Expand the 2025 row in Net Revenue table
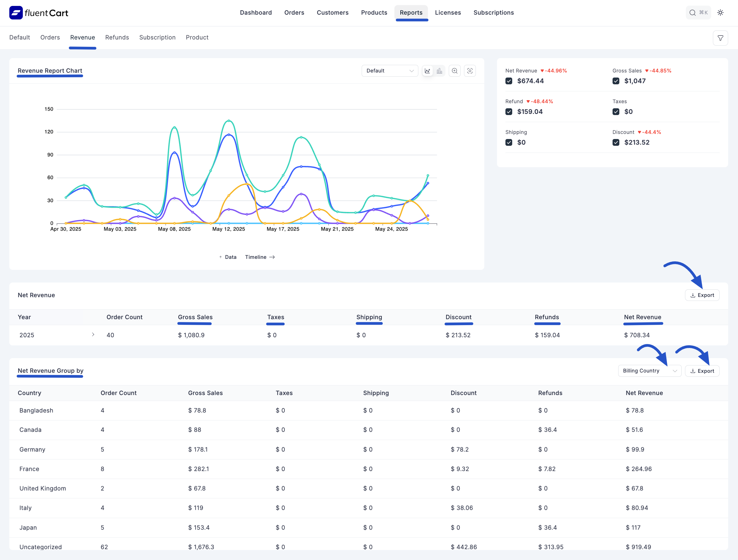Screen dimensions: 738x560 point(93,335)
